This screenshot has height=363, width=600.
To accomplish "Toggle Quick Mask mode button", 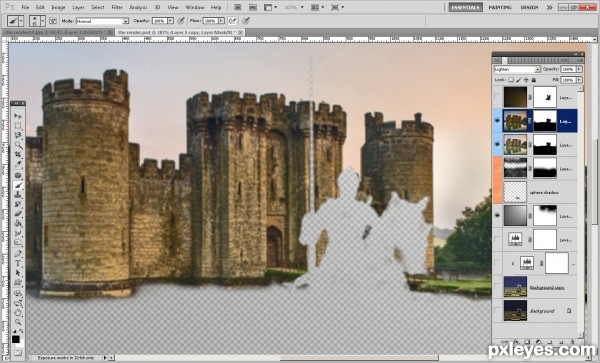I will 18,353.
